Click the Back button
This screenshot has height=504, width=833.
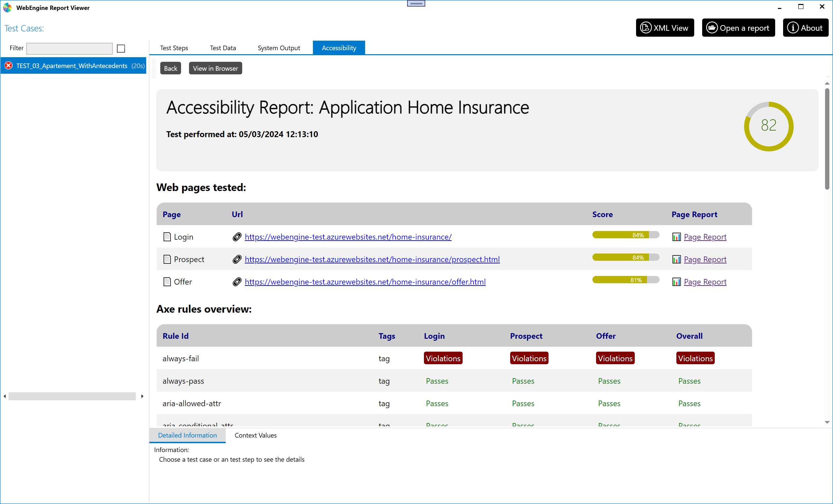170,68
